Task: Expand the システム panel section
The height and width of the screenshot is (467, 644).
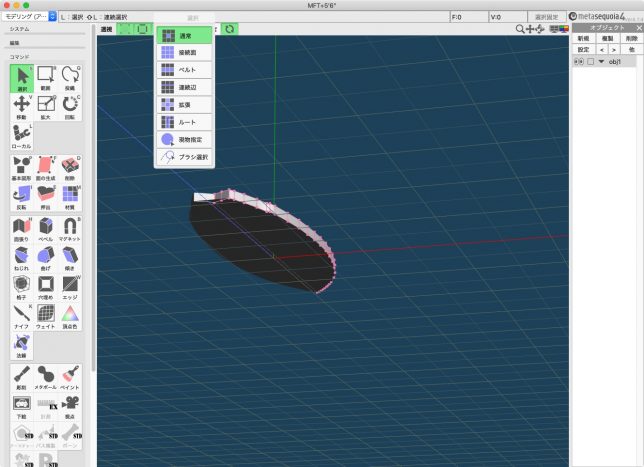Action: click(x=20, y=29)
